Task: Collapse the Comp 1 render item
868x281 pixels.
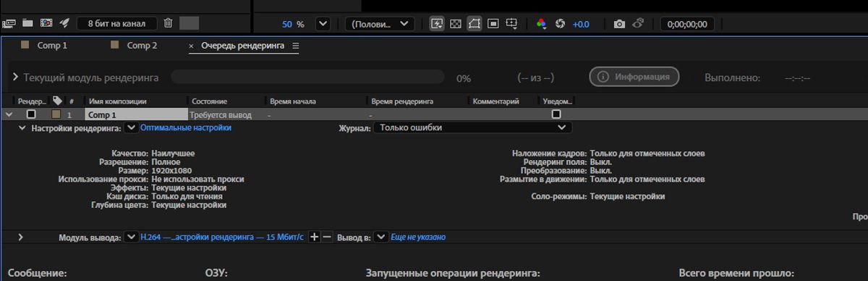Action: coord(9,114)
